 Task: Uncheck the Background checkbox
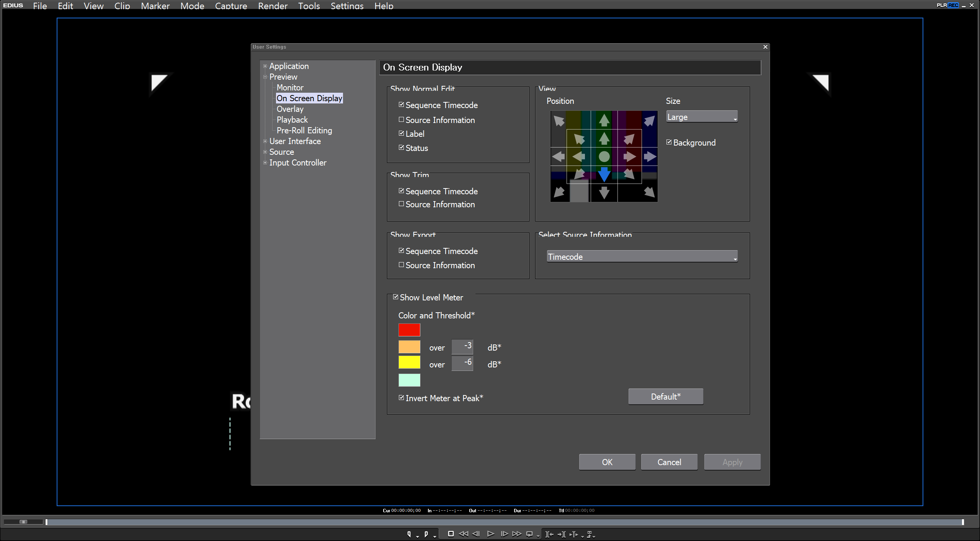pyautogui.click(x=669, y=142)
